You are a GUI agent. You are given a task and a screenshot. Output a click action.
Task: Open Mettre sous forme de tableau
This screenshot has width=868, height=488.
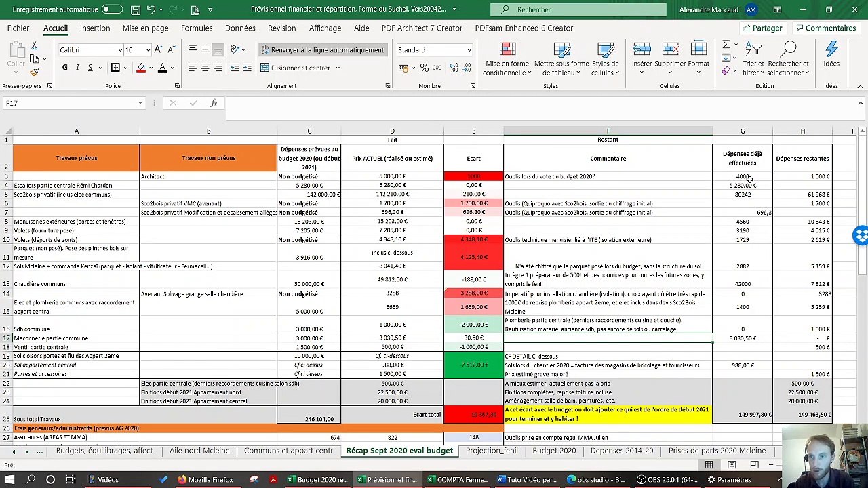pyautogui.click(x=561, y=59)
